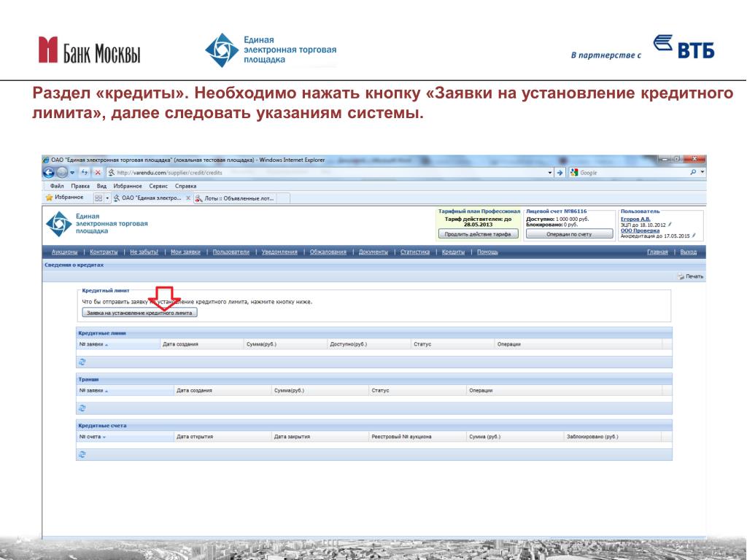Open the recent pages dropdown next to Forward
747x560 pixels.
(x=72, y=173)
